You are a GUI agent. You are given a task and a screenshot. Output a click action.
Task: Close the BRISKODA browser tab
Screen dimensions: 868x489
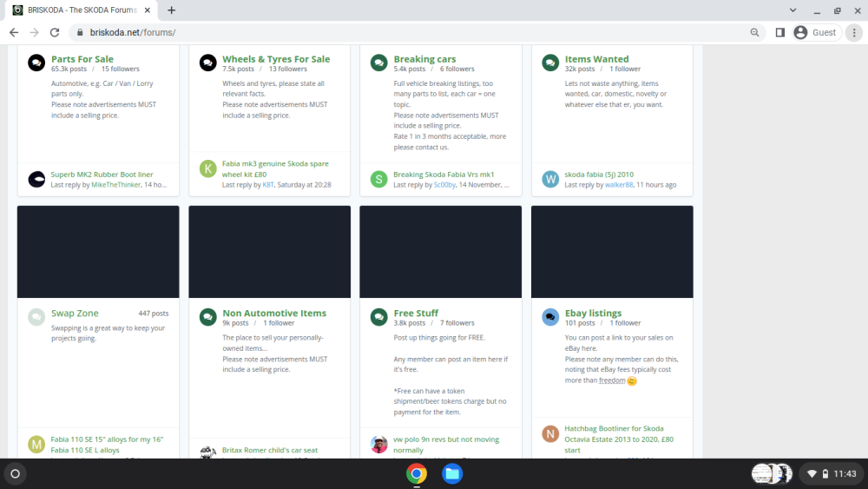pos(148,10)
